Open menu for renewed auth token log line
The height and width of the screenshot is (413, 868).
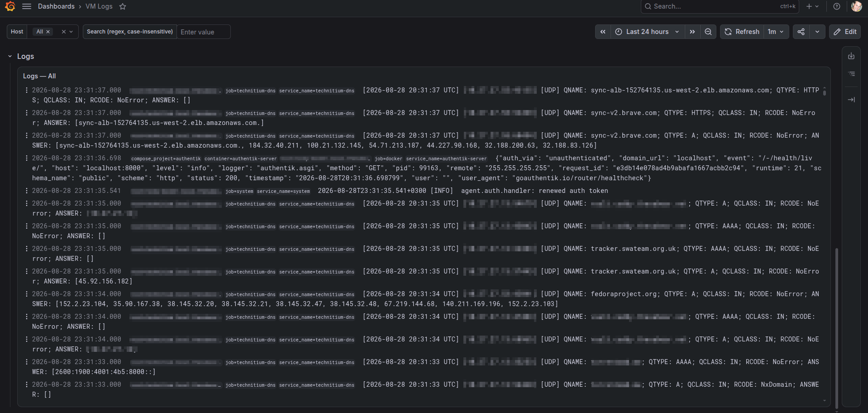pos(27,191)
